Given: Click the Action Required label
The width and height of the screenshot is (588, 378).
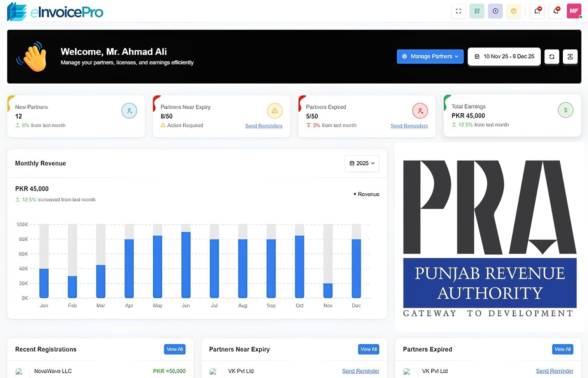Looking at the screenshot, I should tap(185, 125).
